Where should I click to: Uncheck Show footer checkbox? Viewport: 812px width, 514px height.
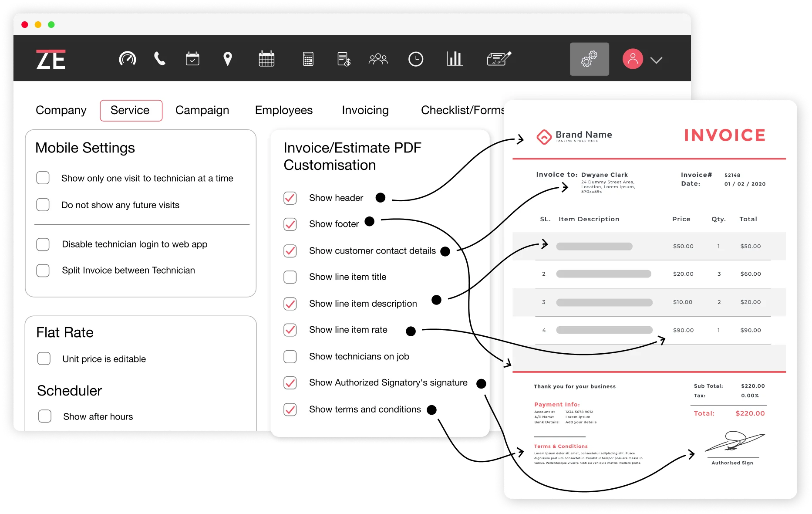[290, 224]
